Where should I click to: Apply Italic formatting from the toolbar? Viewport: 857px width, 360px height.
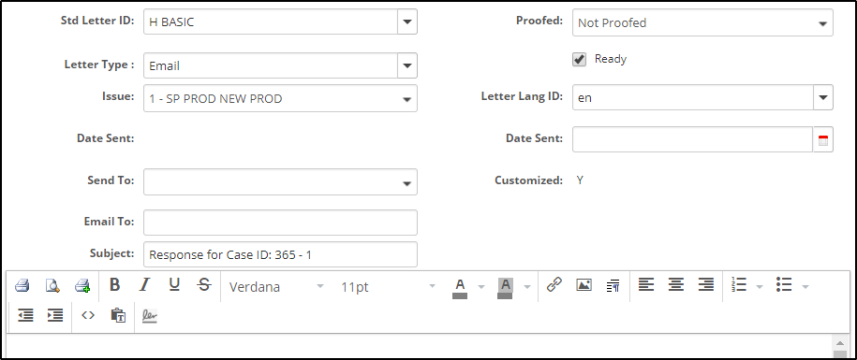tap(144, 285)
